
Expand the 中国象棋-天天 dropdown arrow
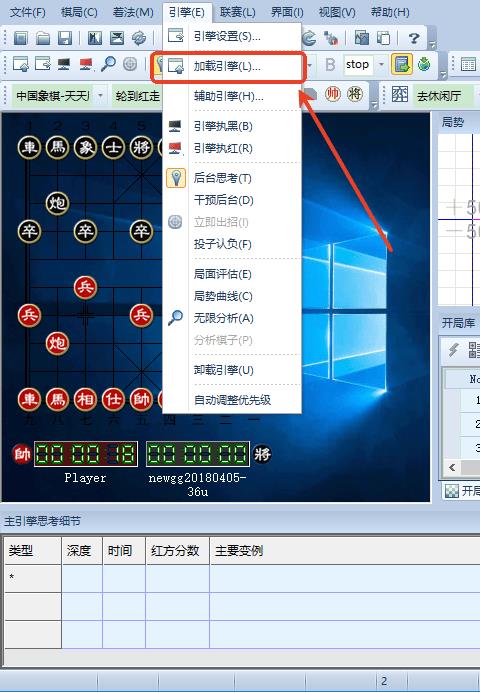pos(100,95)
